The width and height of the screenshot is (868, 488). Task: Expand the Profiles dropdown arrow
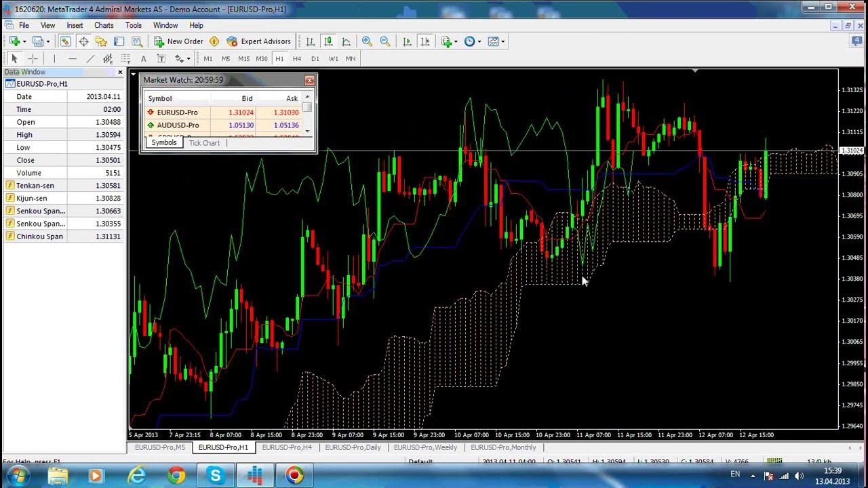click(x=47, y=41)
